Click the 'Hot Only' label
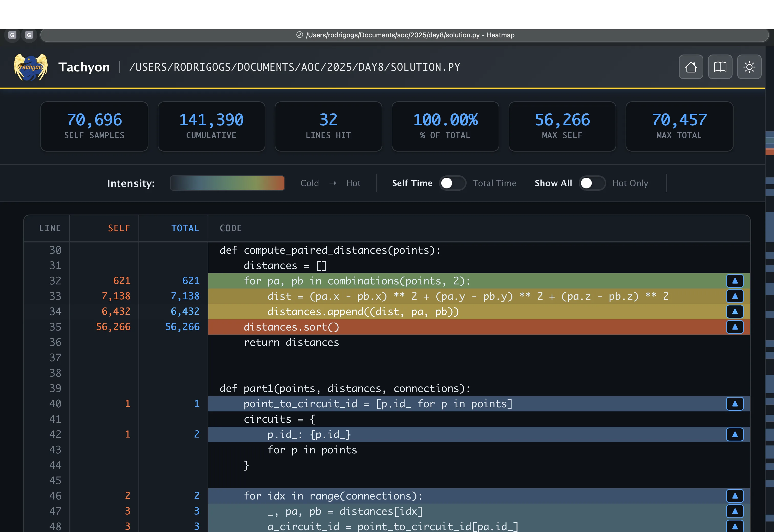The width and height of the screenshot is (774, 532). (x=630, y=183)
